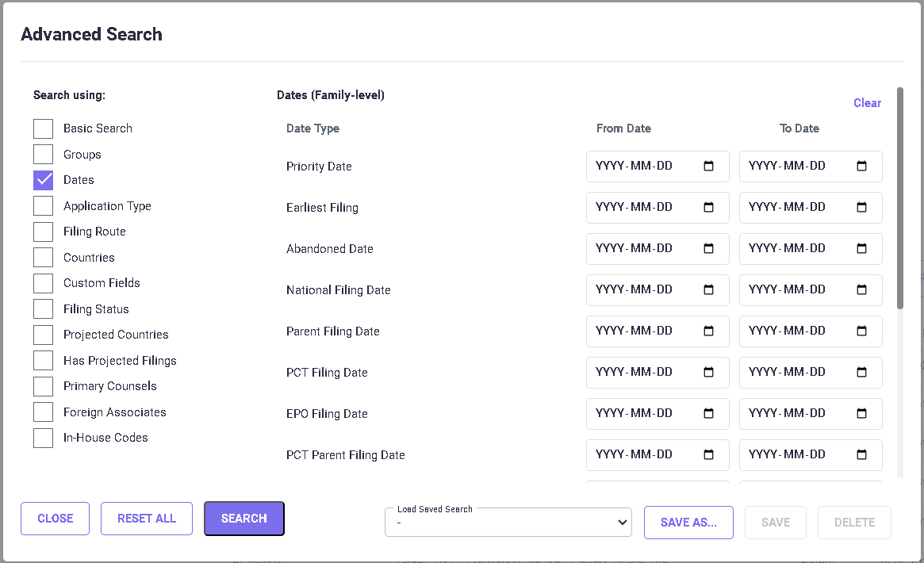This screenshot has height=563, width=924.
Task: Click the dates list vertical scrollbar
Action: click(899, 198)
